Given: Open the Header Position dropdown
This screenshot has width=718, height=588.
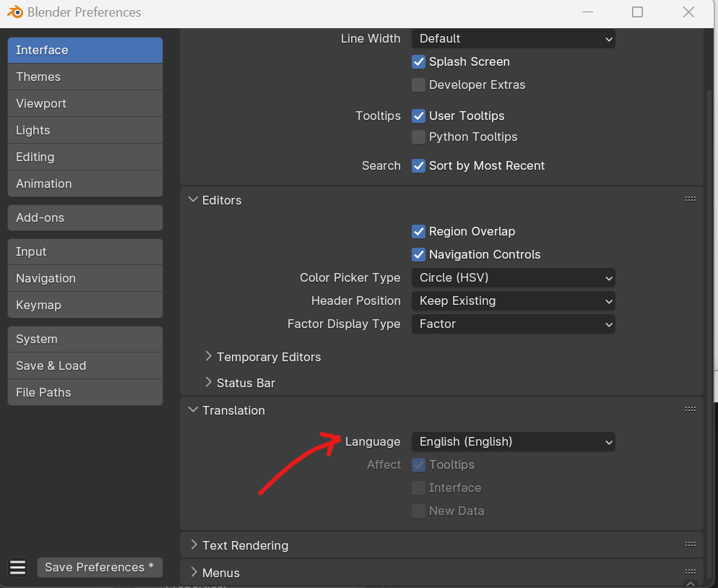Looking at the screenshot, I should [x=514, y=301].
